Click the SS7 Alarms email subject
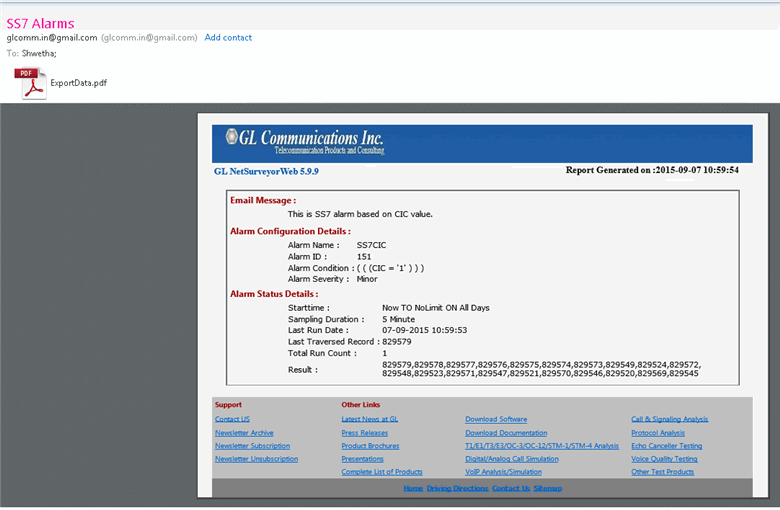780x510 pixels. click(x=40, y=23)
